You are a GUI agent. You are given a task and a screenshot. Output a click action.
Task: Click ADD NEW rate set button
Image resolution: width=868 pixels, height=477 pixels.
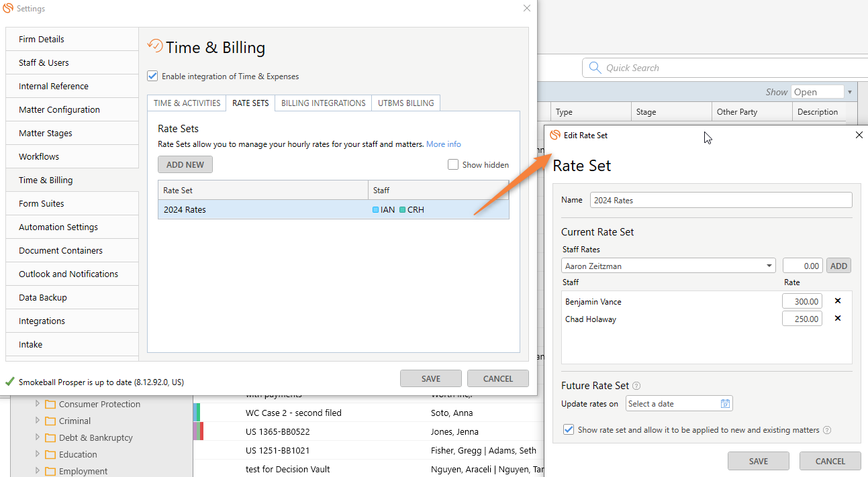(x=185, y=164)
